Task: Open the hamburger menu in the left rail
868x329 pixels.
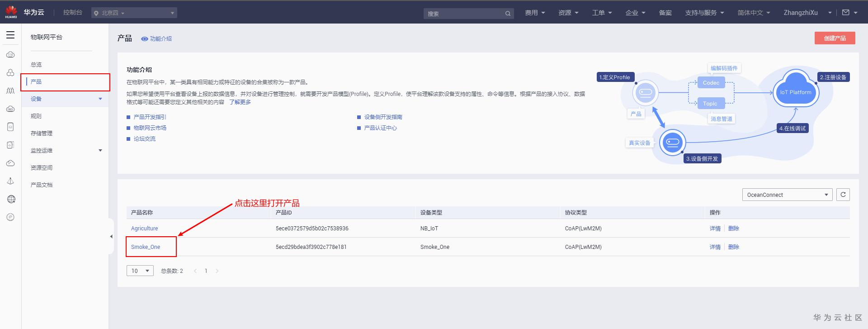Action: tap(10, 35)
